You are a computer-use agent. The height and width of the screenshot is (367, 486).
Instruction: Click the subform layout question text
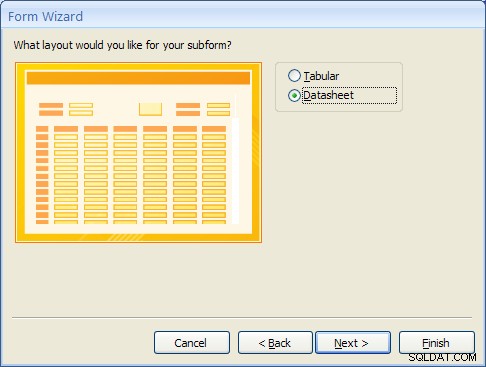click(122, 45)
